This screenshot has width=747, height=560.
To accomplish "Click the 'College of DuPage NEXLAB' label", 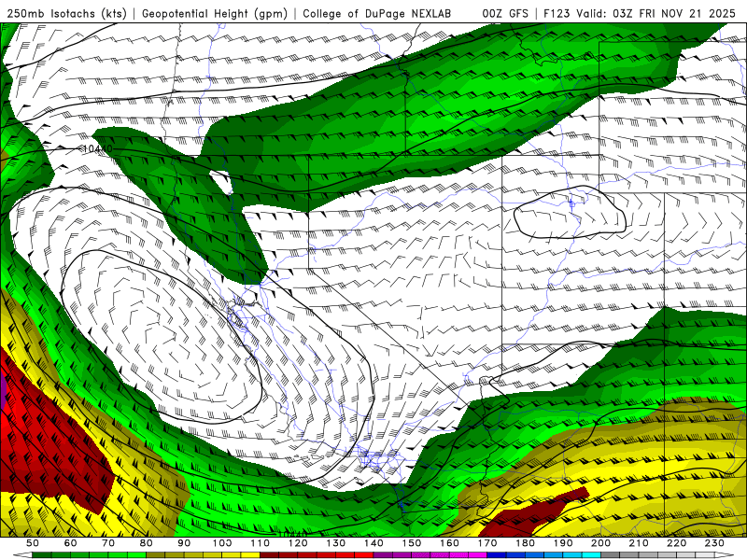I will point(377,13).
